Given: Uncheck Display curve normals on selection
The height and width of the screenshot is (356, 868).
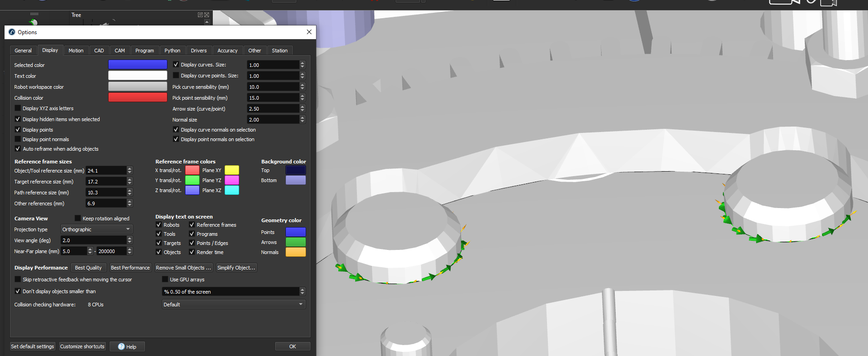Looking at the screenshot, I should point(176,130).
